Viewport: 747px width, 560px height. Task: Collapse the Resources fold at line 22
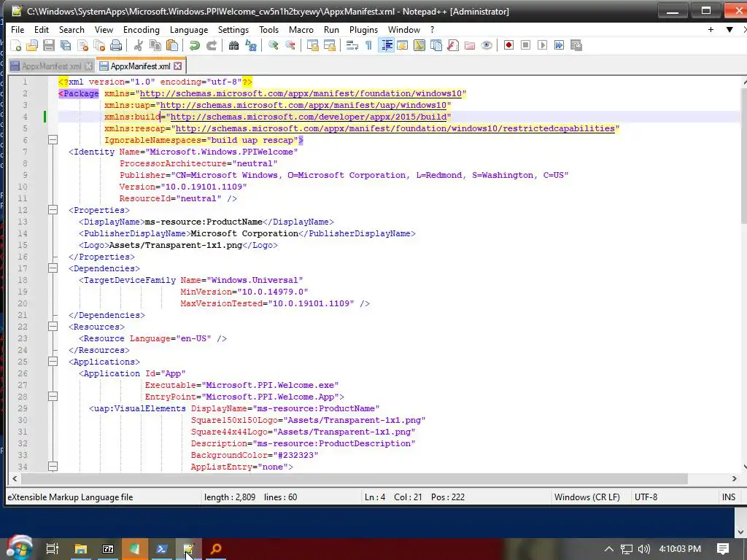[x=53, y=327]
